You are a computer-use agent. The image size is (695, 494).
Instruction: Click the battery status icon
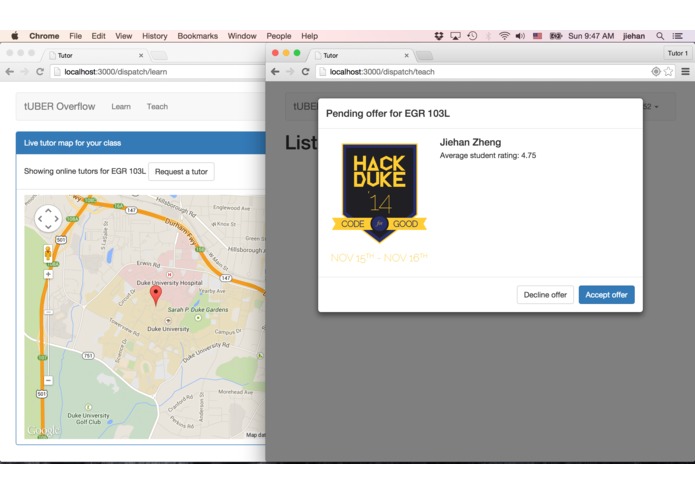click(x=556, y=36)
